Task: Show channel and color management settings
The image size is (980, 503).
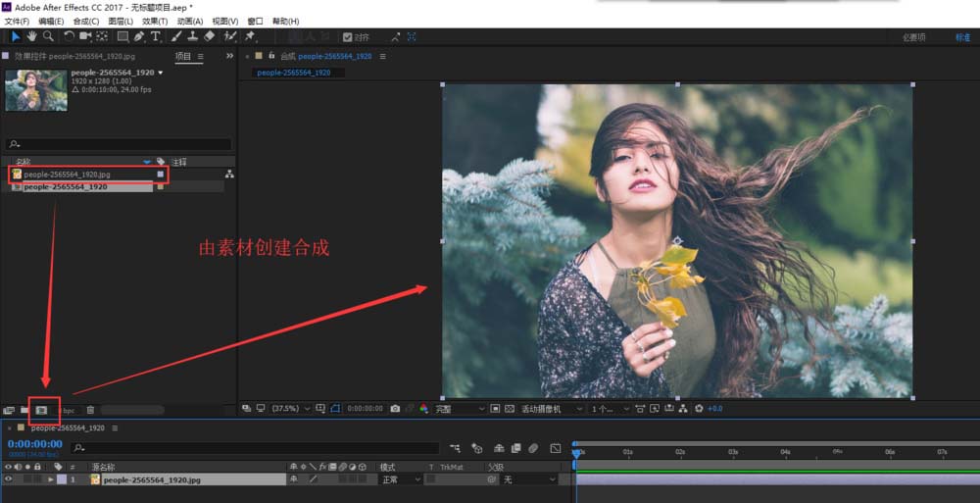Action: 423,409
